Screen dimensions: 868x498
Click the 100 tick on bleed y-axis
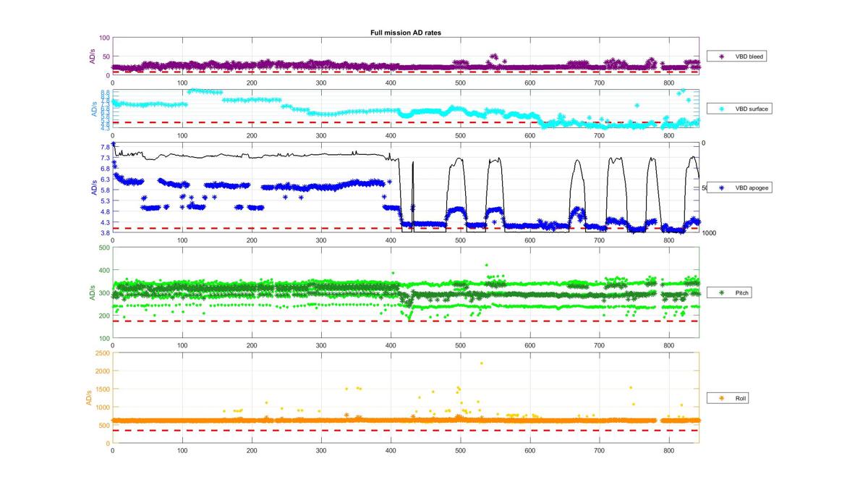pos(103,38)
